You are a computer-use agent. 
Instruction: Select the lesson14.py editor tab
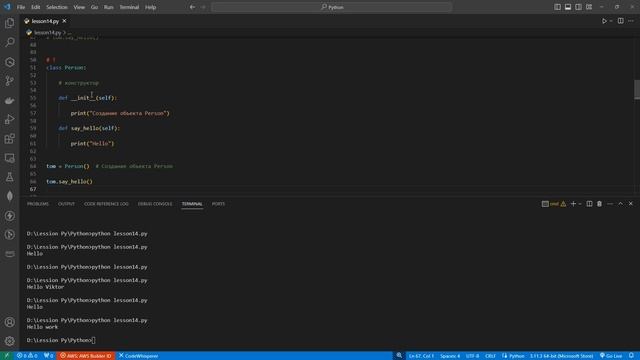click(45, 21)
